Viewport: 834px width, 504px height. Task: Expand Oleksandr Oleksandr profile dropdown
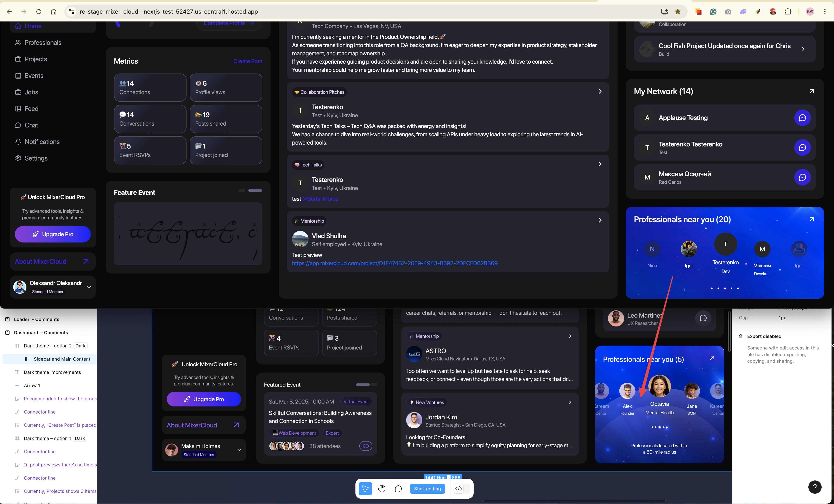point(89,287)
